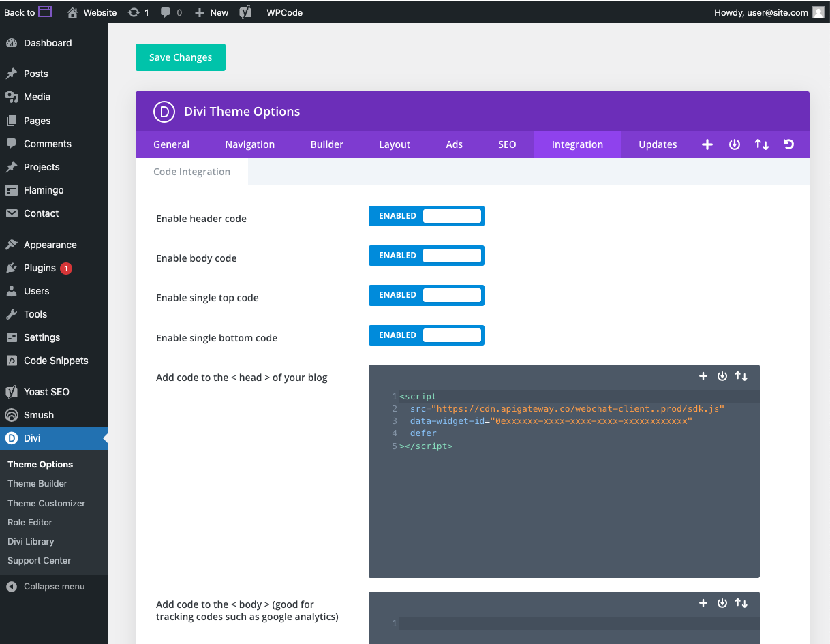Viewport: 830px width, 644px height.
Task: Open Theme Builder link in Divi submenu
Action: pyautogui.click(x=37, y=483)
